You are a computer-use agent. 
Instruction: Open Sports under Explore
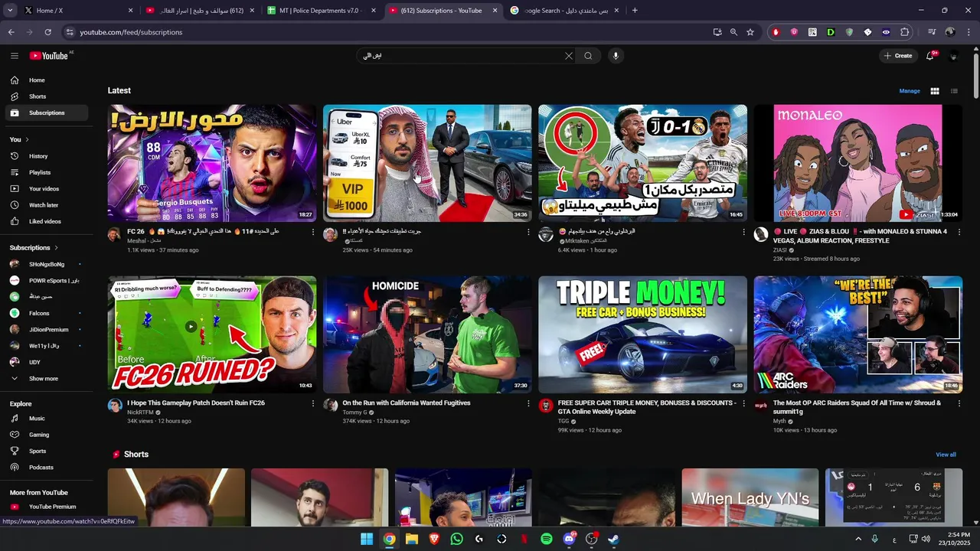coord(47,451)
